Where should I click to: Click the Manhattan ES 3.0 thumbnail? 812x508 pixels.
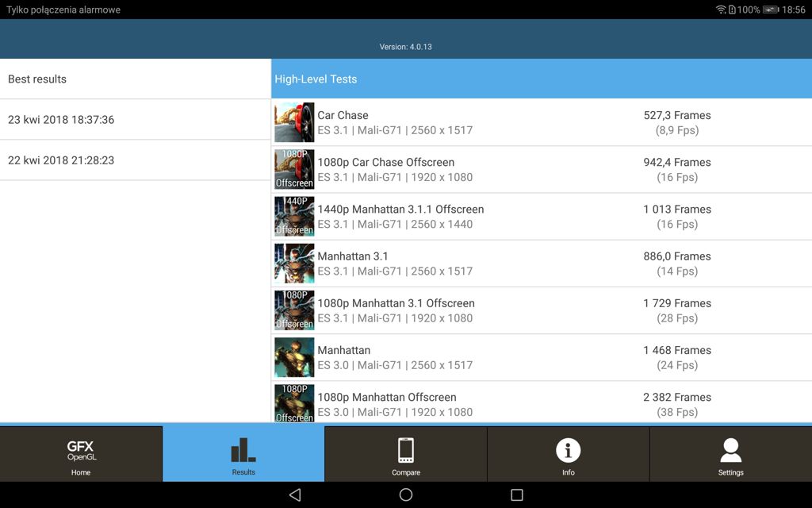pyautogui.click(x=294, y=357)
